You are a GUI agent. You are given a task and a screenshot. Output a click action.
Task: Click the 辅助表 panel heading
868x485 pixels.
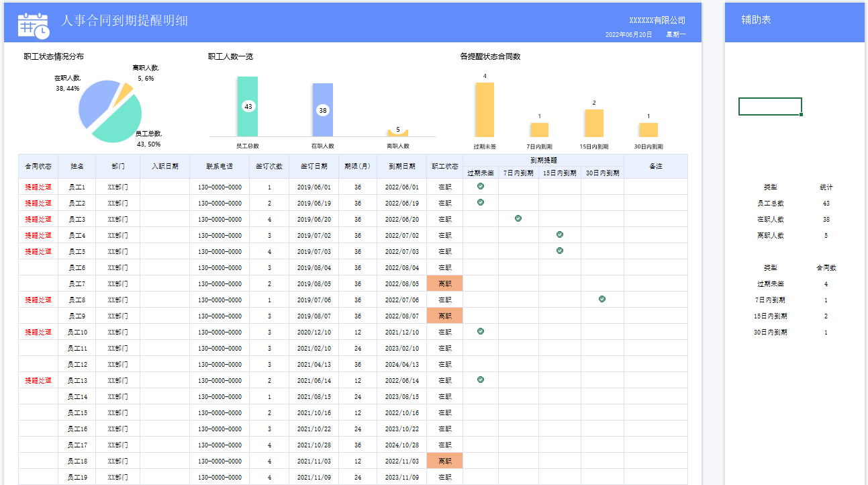(756, 20)
